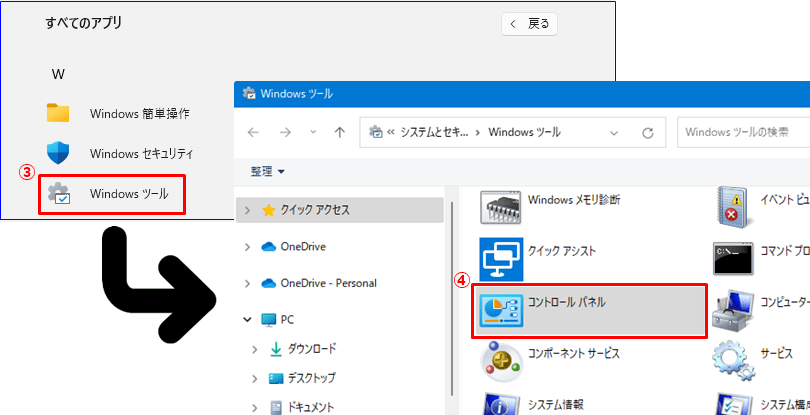This screenshot has width=810, height=415.
Task: Select the Windows メモリ診断 label
Action: tap(574, 199)
